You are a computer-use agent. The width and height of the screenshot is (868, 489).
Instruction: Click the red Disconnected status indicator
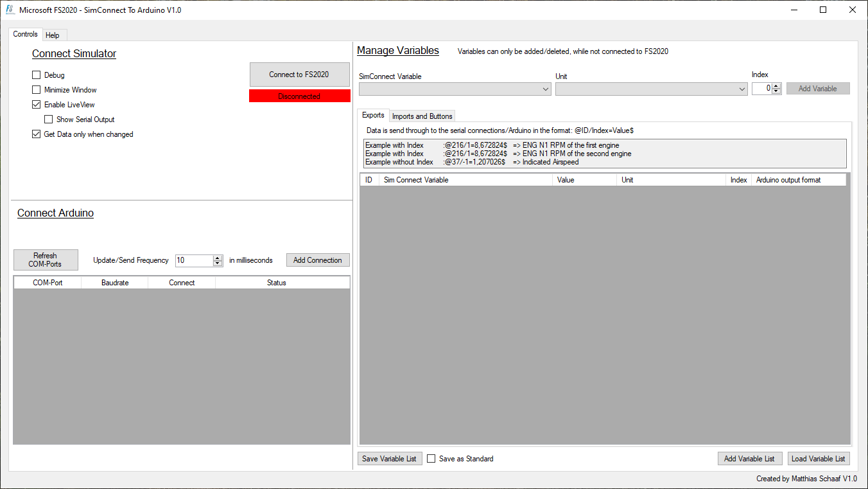pyautogui.click(x=300, y=96)
